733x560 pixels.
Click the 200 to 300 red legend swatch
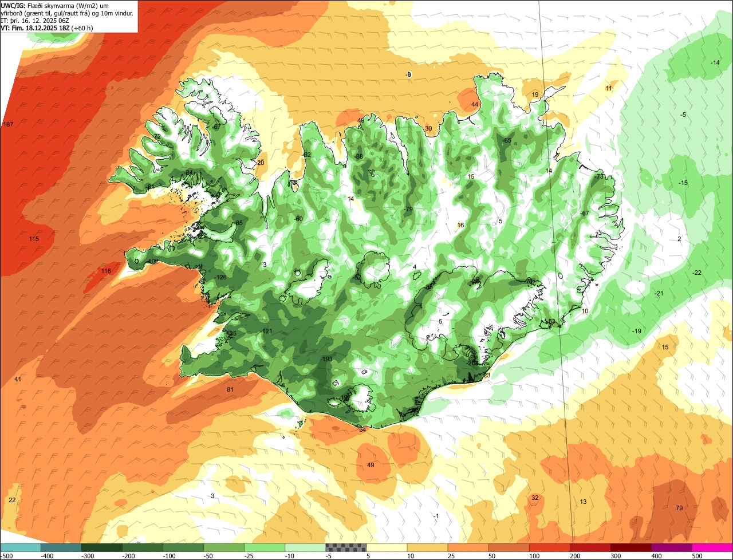tap(590, 547)
